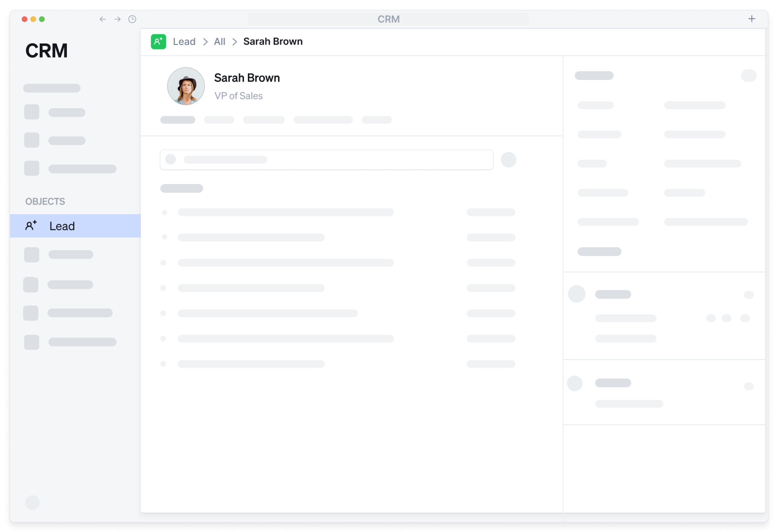The width and height of the screenshot is (778, 532).
Task: Click the green window maximize dot
Action: [42, 19]
